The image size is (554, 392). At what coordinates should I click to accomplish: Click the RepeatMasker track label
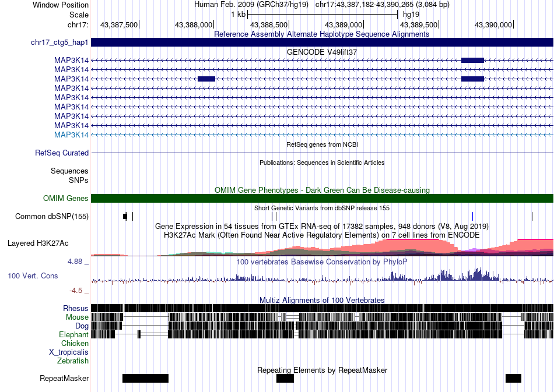click(x=64, y=378)
